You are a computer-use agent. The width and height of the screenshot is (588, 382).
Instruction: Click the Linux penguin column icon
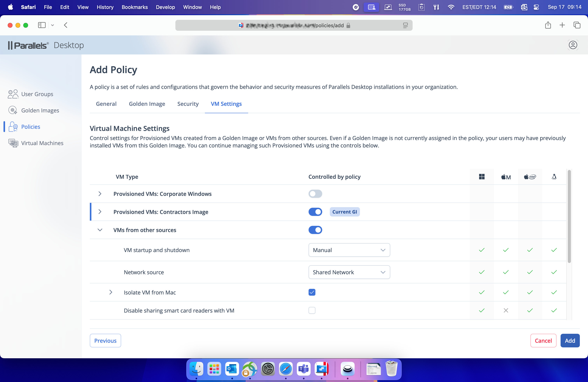[x=554, y=177]
